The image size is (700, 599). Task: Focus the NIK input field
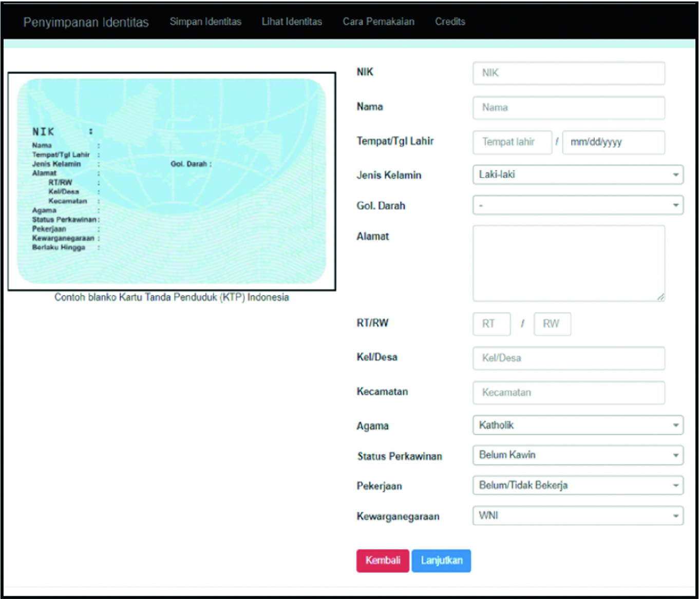(x=569, y=73)
